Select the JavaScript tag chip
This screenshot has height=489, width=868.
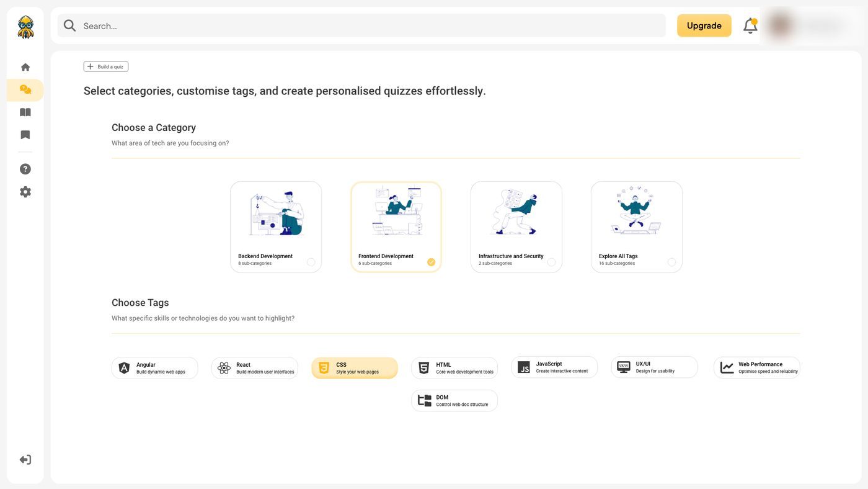tap(554, 367)
